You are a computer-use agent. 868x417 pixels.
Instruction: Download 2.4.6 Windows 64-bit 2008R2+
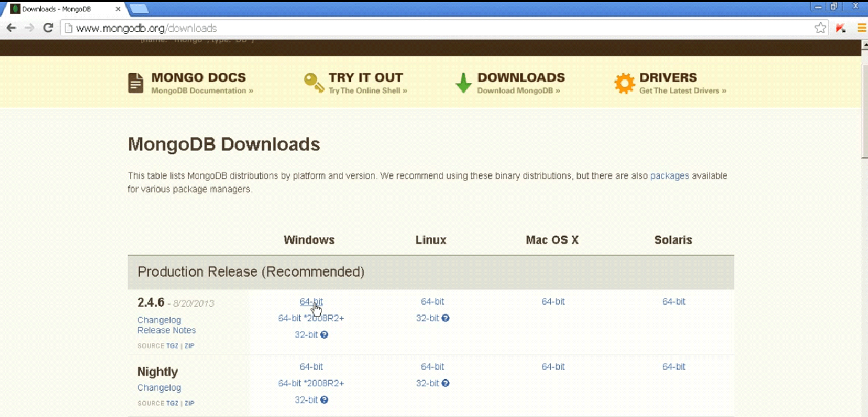pos(311,318)
